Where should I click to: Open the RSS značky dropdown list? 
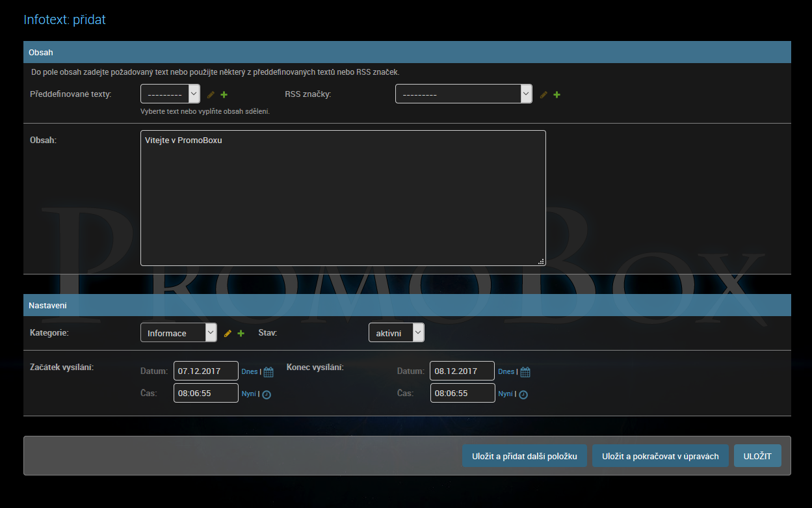(463, 94)
